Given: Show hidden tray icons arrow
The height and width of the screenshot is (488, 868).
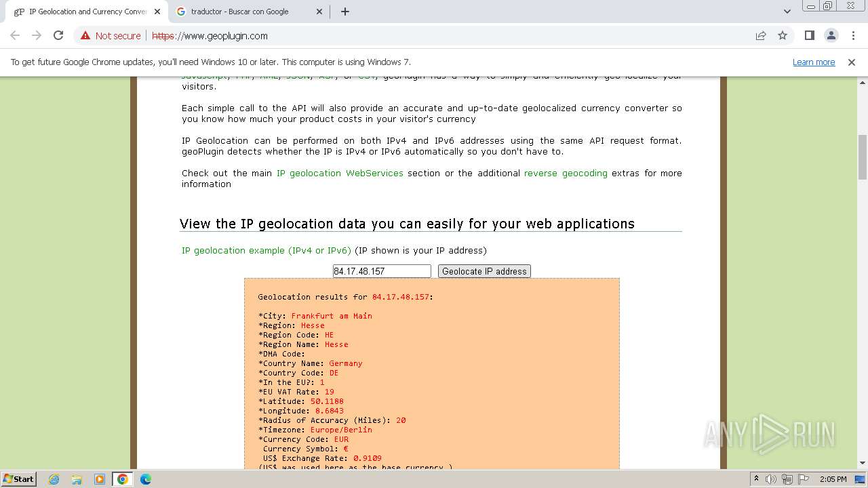Looking at the screenshot, I should pyautogui.click(x=757, y=479).
